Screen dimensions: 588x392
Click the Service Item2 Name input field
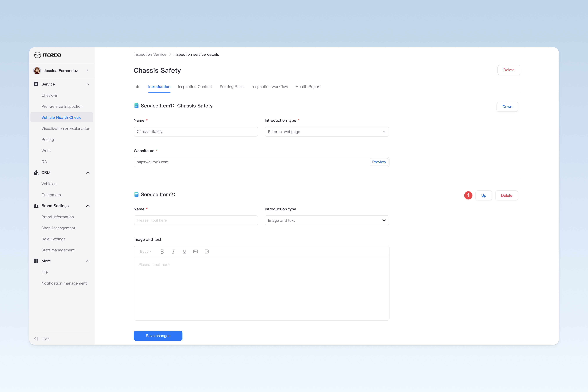pos(196,220)
